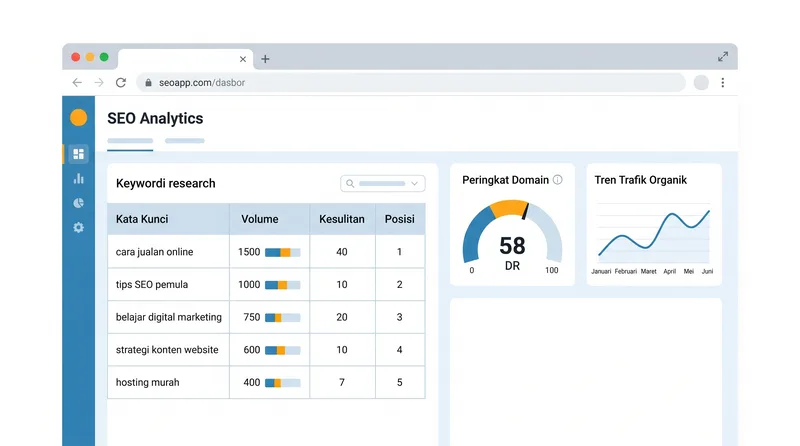Click the padlock icon in address bar
This screenshot has height=446, width=800.
148,83
